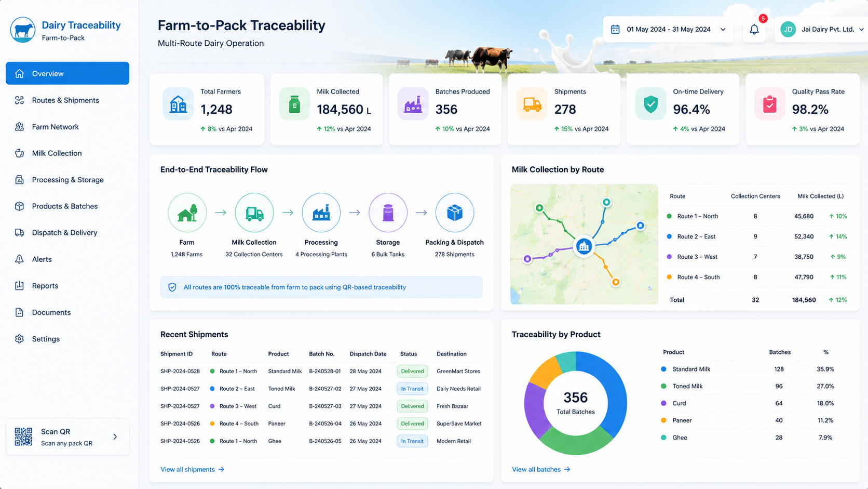Screen dimensions: 868x489
Task: Click the On-time Delivery shield icon
Action: pyautogui.click(x=650, y=104)
